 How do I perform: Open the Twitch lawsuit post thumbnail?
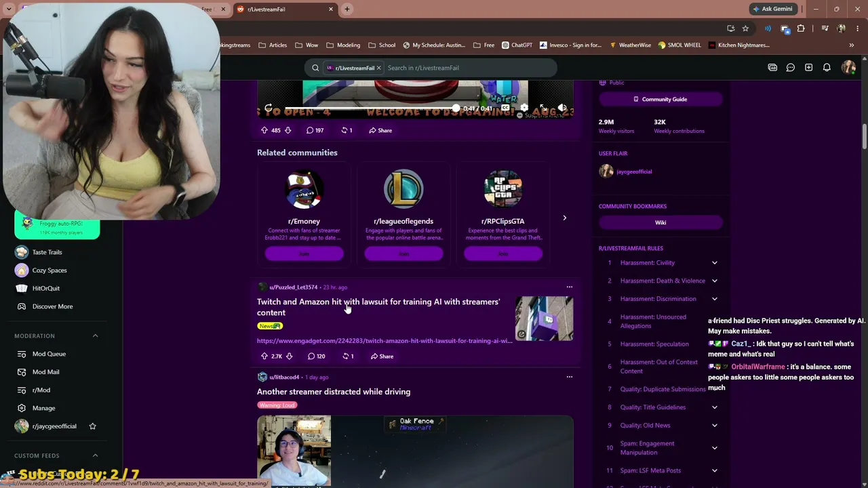544,318
